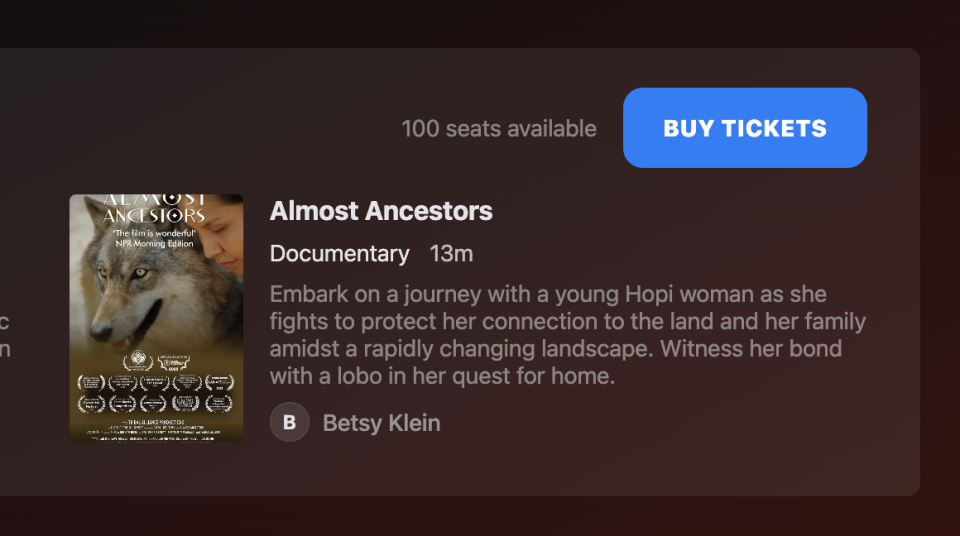Click the Documentary genre label
The height and width of the screenshot is (536, 960).
tap(339, 254)
